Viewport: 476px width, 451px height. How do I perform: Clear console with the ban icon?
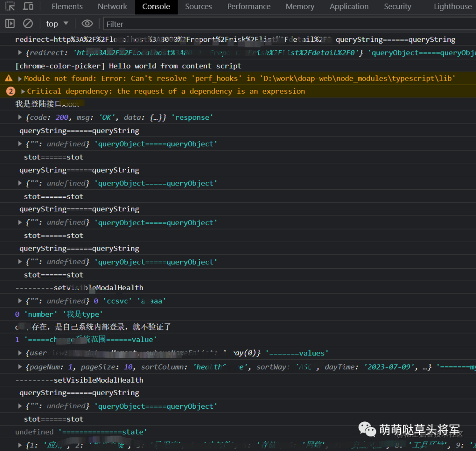(x=28, y=23)
